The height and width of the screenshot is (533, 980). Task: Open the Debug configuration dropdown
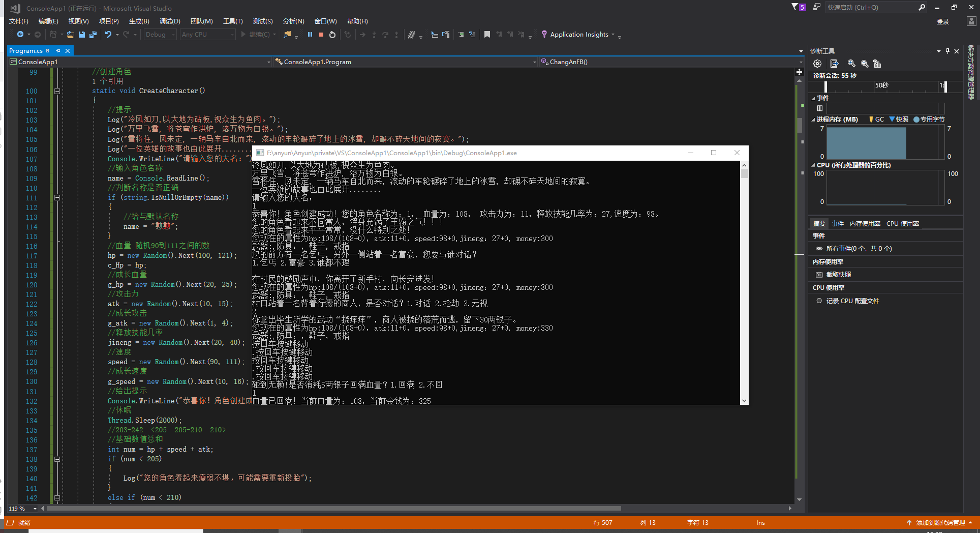click(x=160, y=35)
